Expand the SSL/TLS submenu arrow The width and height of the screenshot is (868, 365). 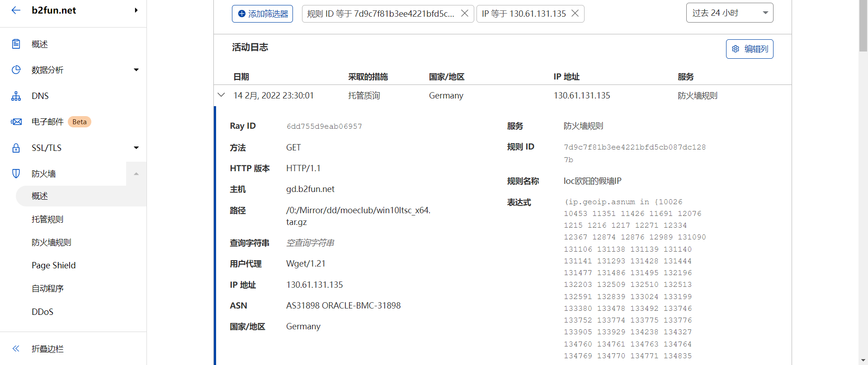tap(136, 148)
